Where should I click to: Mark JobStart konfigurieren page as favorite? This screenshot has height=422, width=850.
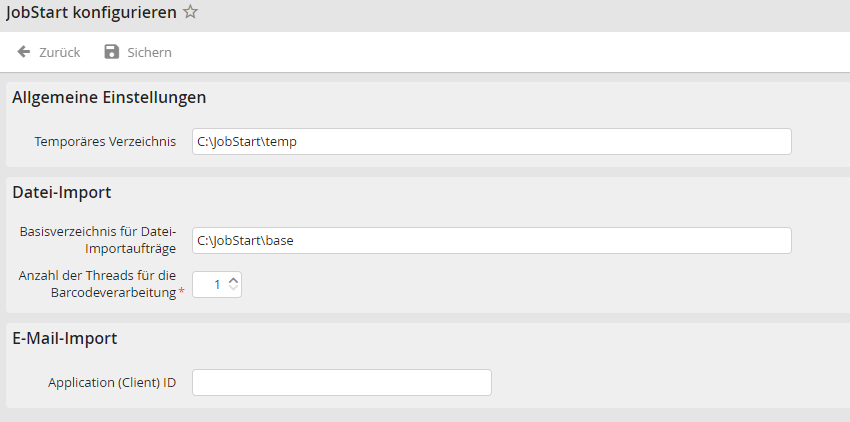click(190, 13)
